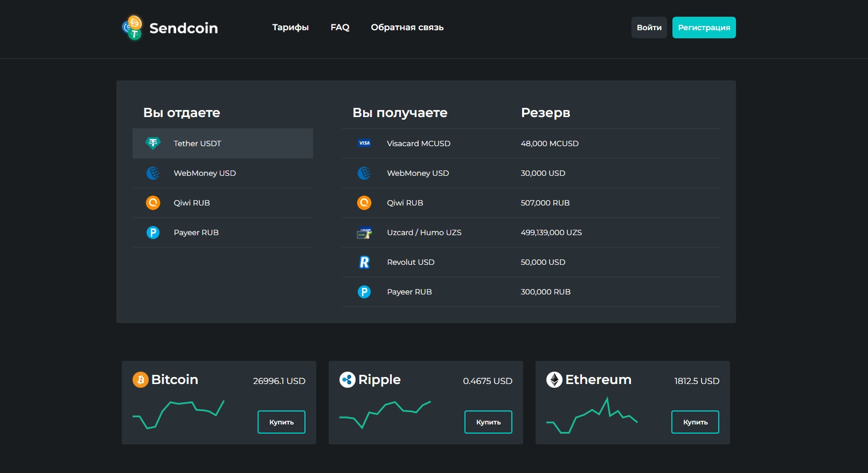Click the 50,000 USD reserve value
This screenshot has height=473, width=868.
pos(543,262)
